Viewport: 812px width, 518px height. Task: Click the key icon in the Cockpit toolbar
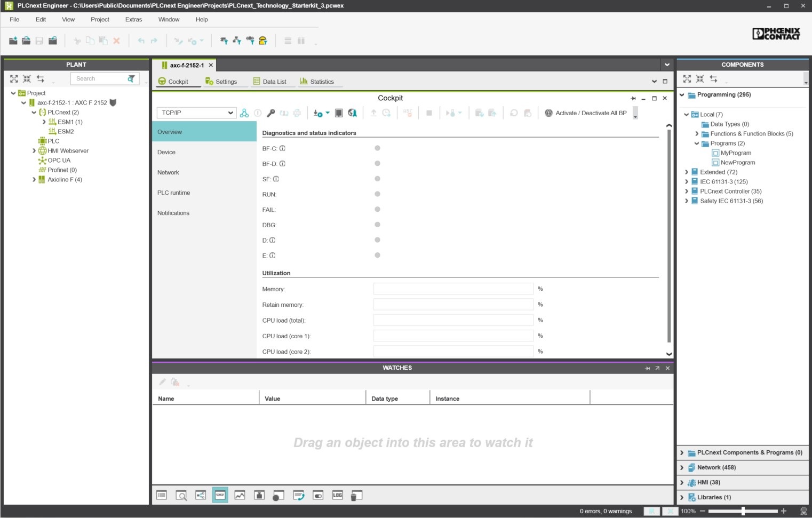click(270, 113)
